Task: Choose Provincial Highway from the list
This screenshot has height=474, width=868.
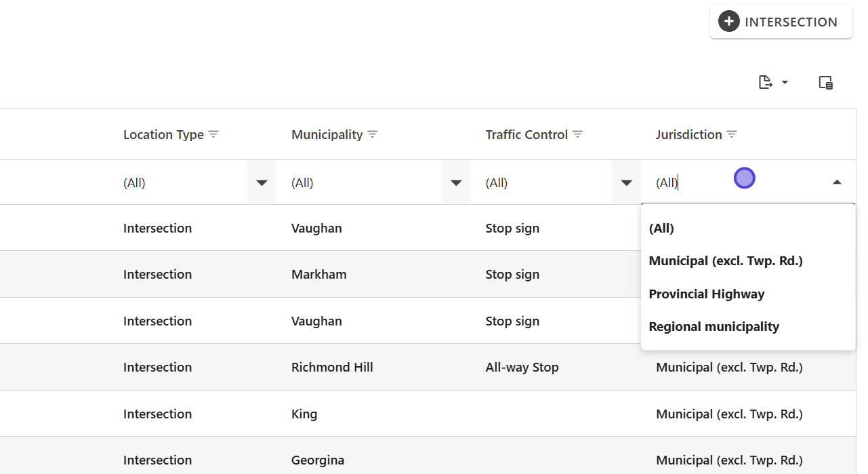Action: tap(707, 294)
